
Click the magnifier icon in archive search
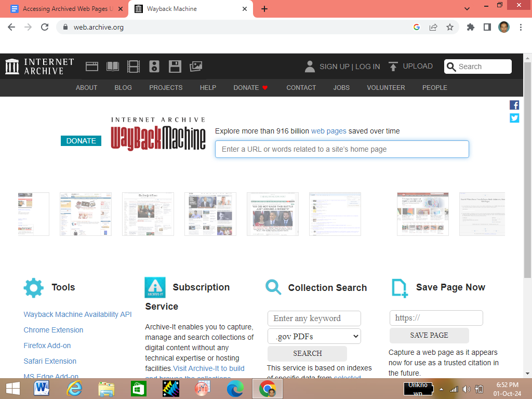point(451,66)
